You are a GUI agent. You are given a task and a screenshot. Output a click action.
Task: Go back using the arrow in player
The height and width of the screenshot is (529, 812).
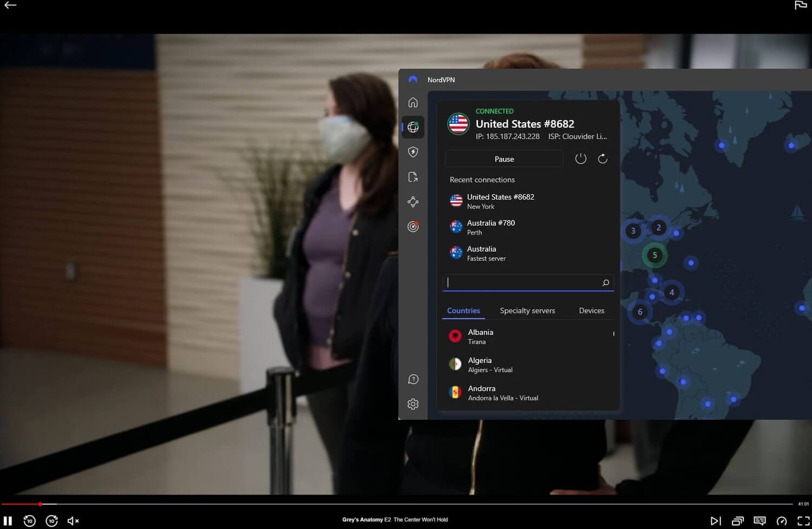[x=10, y=5]
